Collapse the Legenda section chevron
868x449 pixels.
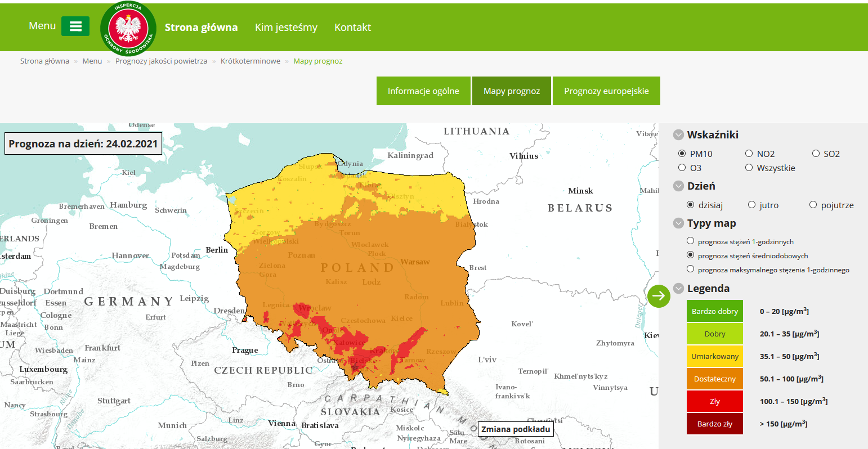click(x=678, y=289)
